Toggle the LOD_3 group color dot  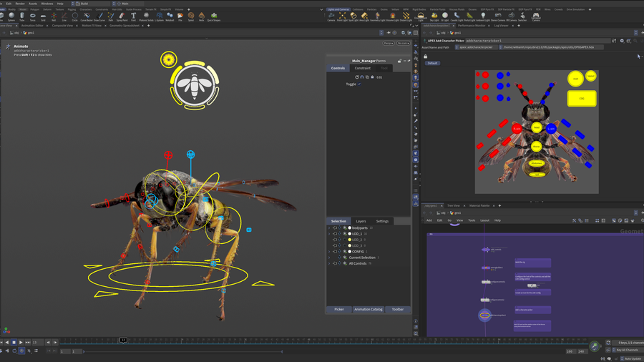(350, 245)
